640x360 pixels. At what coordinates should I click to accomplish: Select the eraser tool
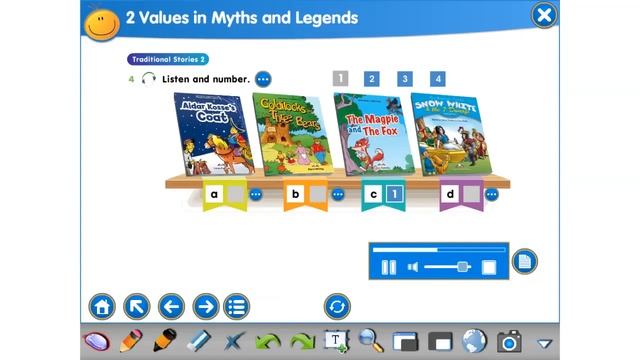pyautogui.click(x=198, y=341)
